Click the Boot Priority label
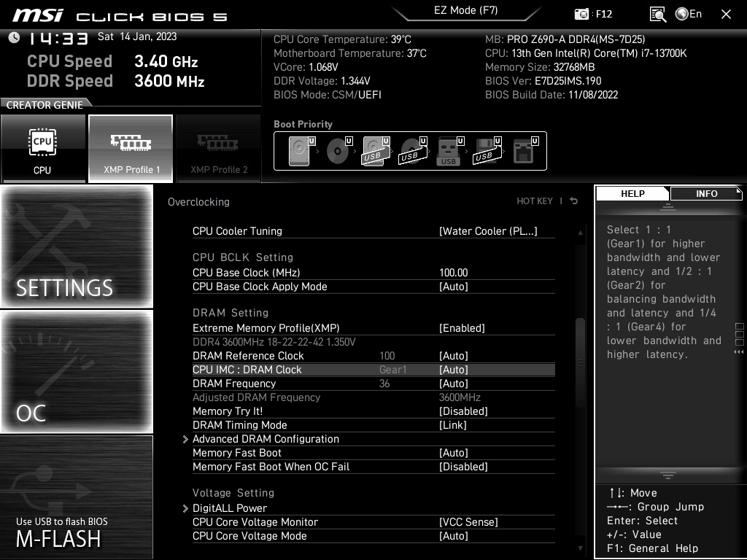The width and height of the screenshot is (747, 560). [x=303, y=124]
